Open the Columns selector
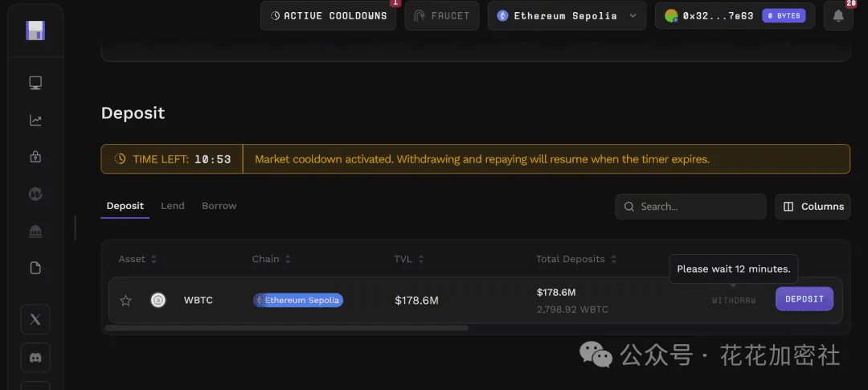Viewport: 868px width, 390px height. point(813,207)
